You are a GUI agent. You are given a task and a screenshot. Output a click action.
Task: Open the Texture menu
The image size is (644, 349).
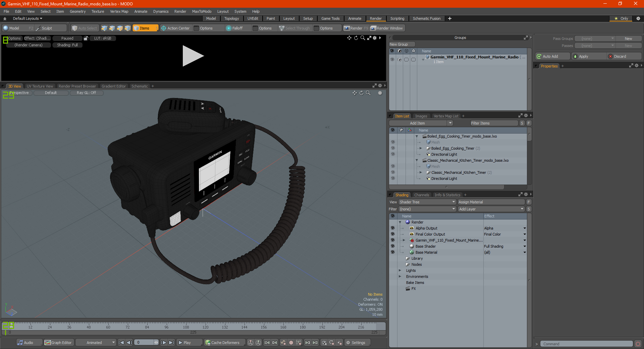coord(98,11)
